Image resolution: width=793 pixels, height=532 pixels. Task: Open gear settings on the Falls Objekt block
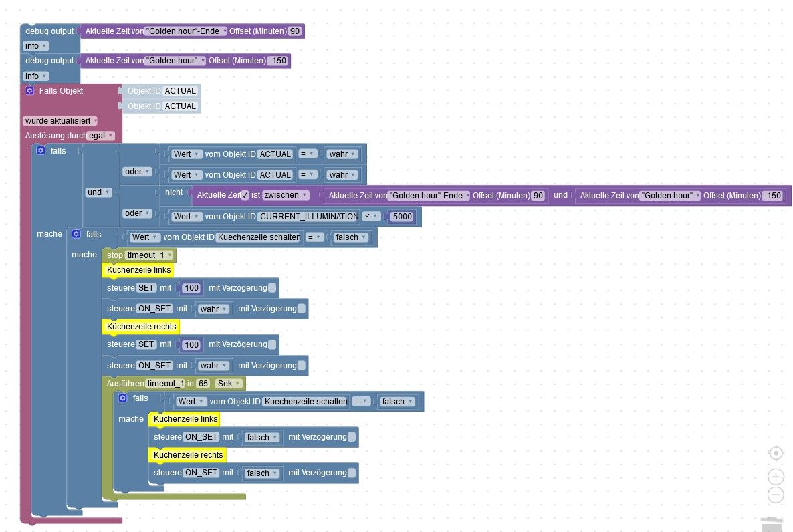(29, 90)
